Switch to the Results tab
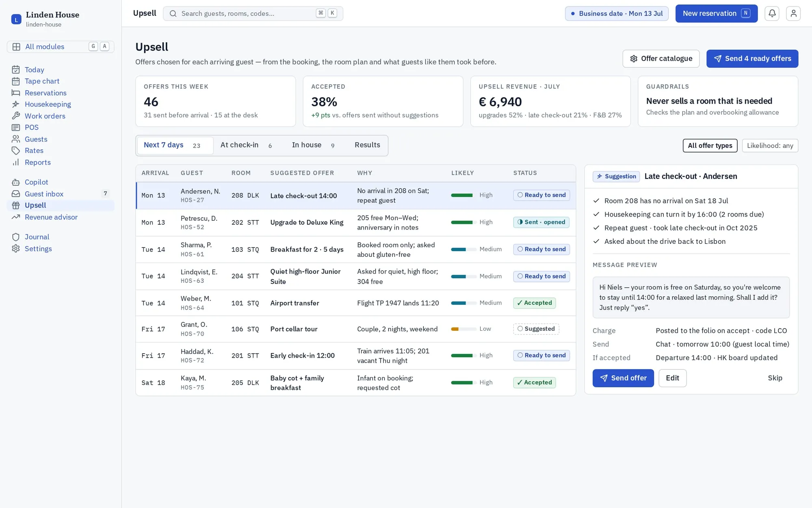Viewport: 812px width, 508px height. click(x=367, y=145)
